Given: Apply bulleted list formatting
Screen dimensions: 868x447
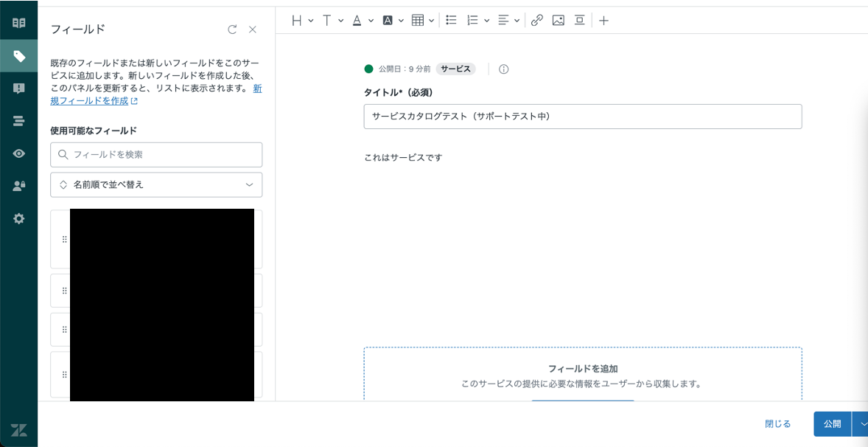Looking at the screenshot, I should (x=451, y=21).
